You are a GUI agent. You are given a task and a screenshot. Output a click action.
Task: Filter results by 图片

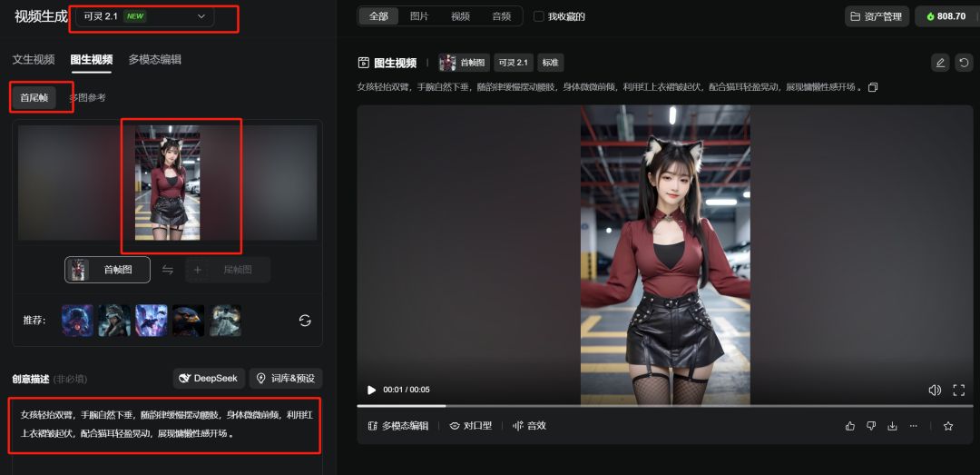pyautogui.click(x=419, y=16)
